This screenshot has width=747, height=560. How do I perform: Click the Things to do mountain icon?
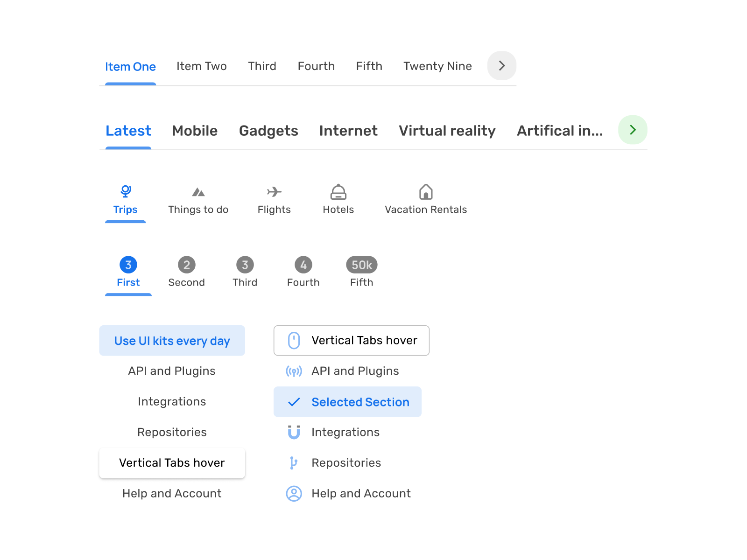pyautogui.click(x=198, y=192)
